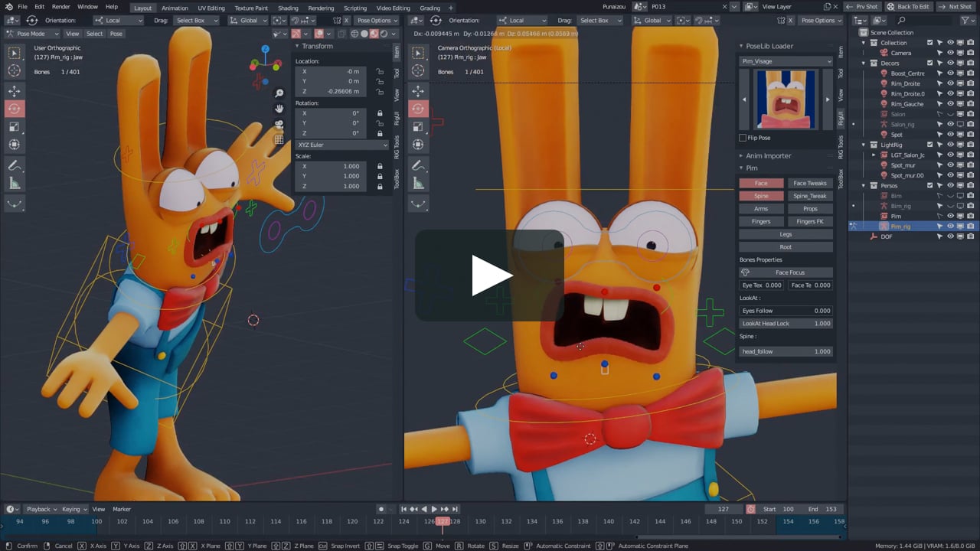
Task: Click the Face Tweaks button
Action: [x=809, y=184]
